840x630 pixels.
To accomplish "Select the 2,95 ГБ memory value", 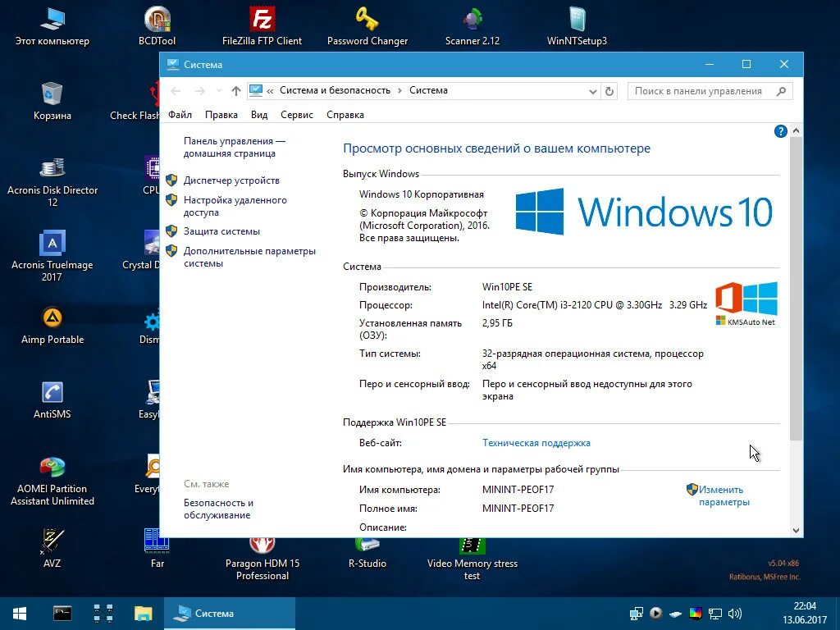I will (x=497, y=323).
